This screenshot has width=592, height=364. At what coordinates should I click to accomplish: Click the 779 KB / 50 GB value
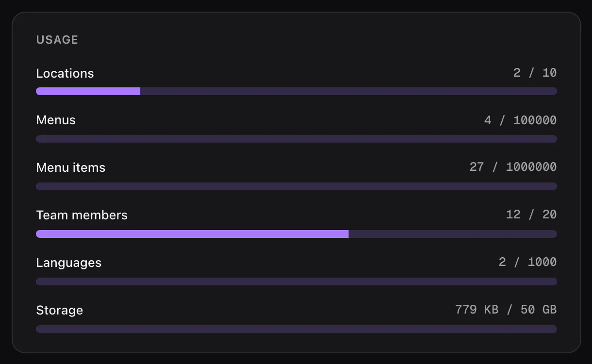(506, 310)
